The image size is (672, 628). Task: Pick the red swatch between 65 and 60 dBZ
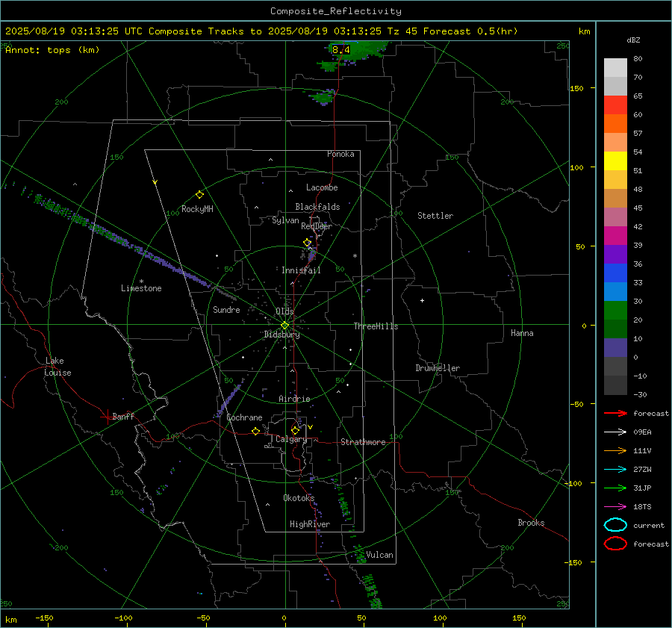click(x=615, y=105)
